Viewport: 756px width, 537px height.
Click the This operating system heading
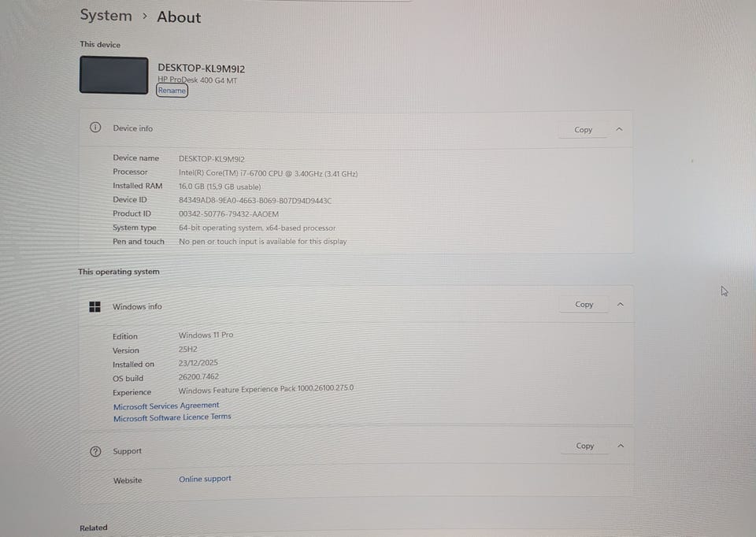coord(119,272)
